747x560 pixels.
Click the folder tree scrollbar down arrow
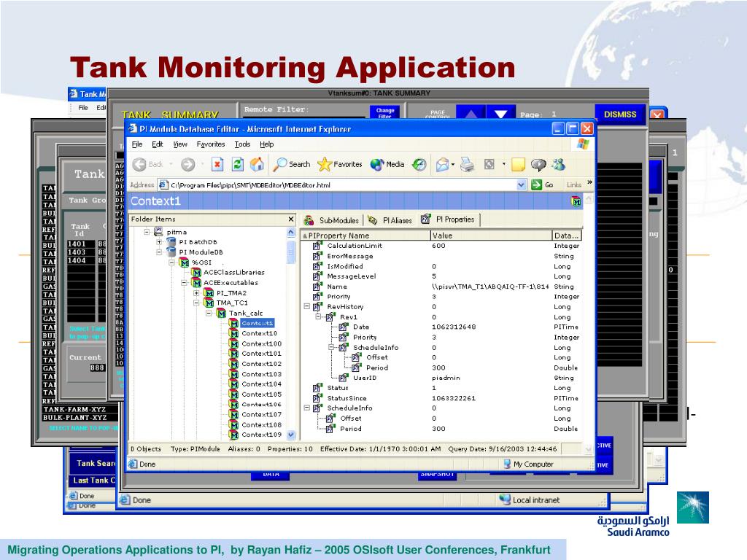[291, 435]
